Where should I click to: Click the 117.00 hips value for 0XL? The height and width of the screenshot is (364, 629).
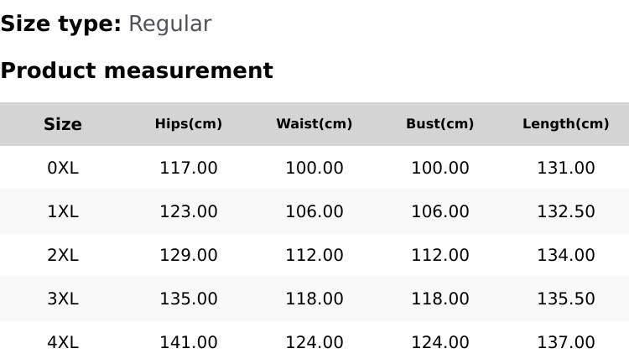(189, 168)
